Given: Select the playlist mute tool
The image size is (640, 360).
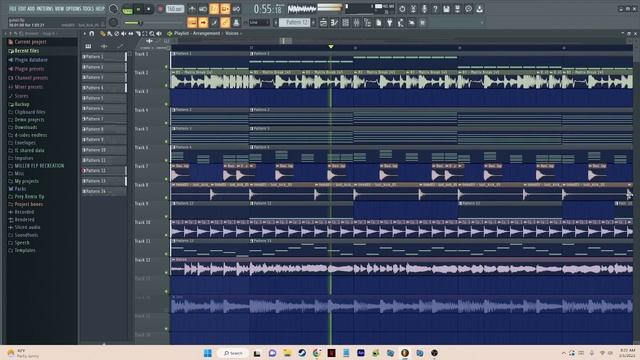Looking at the screenshot, I should click(123, 33).
